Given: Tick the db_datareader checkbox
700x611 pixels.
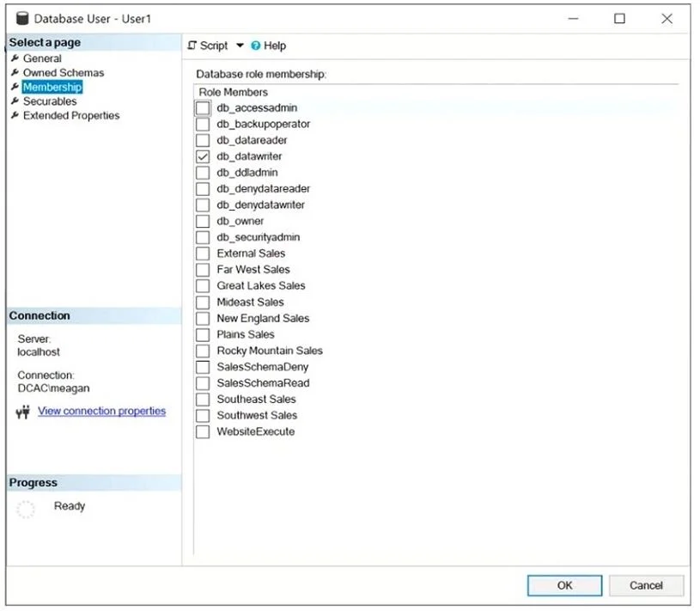Looking at the screenshot, I should click(203, 140).
